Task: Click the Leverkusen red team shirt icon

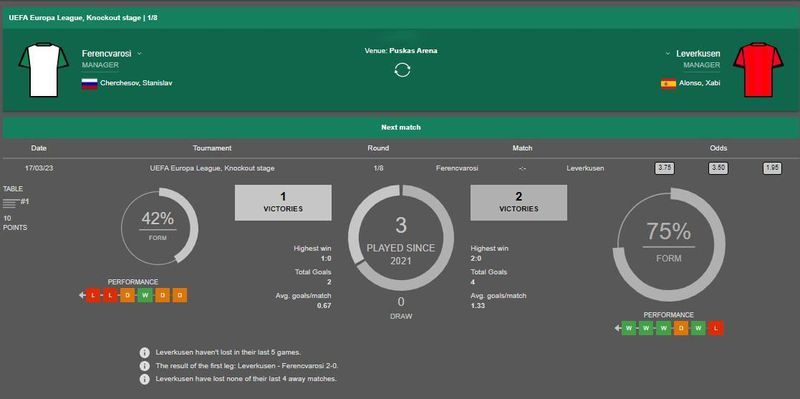Action: [x=758, y=70]
